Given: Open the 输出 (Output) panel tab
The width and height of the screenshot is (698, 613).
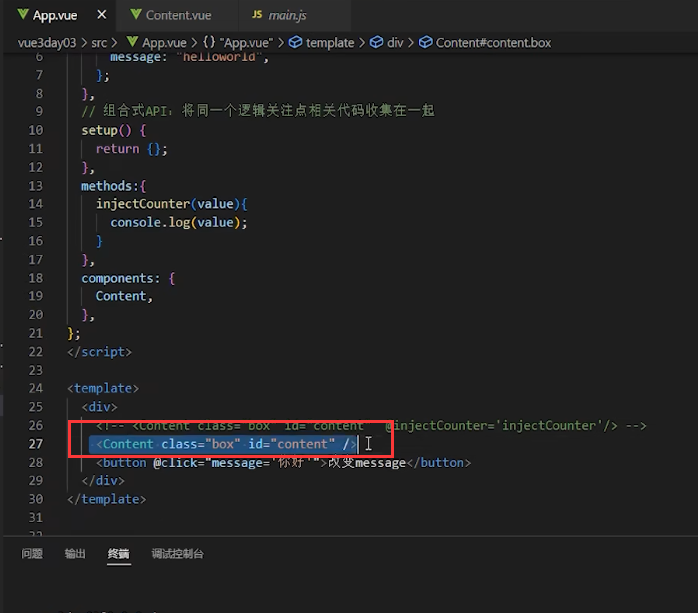Looking at the screenshot, I should pos(75,553).
